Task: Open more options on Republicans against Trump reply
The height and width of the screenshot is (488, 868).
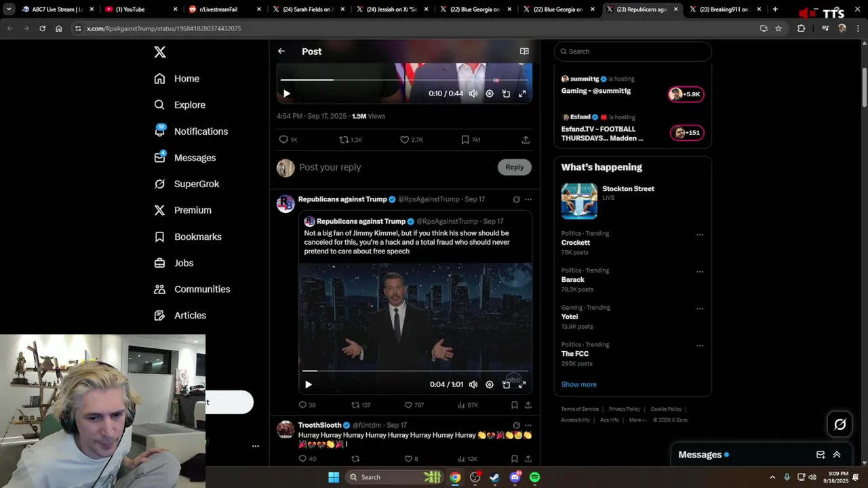Action: [x=528, y=199]
